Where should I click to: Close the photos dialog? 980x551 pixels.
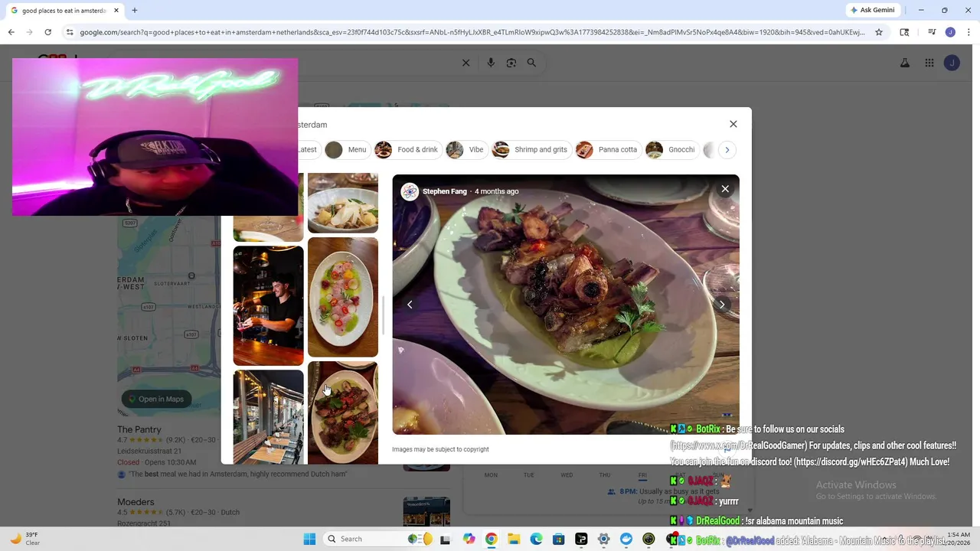tap(733, 124)
